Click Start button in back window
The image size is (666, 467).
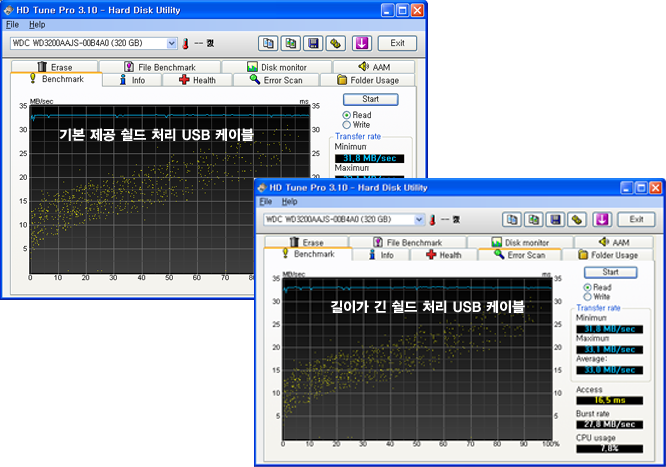click(x=370, y=99)
